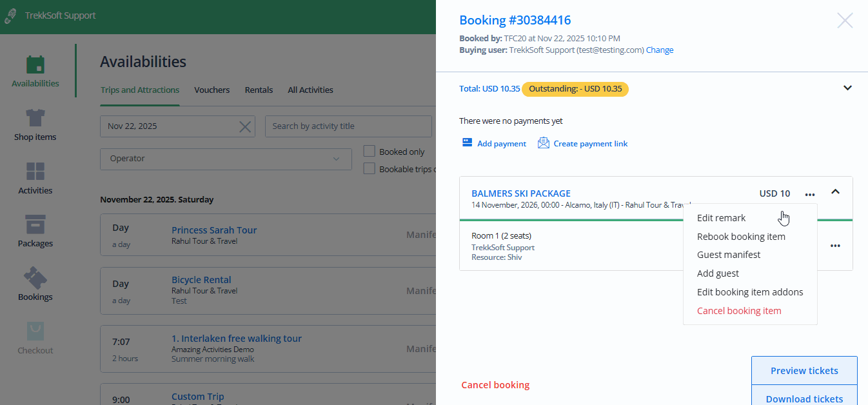Switch to the Vouchers tab

212,90
